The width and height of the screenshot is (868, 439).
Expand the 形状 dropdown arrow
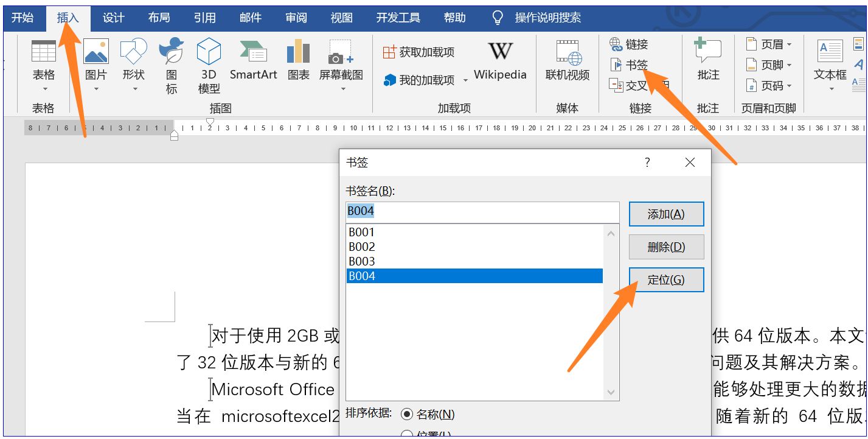pyautogui.click(x=134, y=89)
